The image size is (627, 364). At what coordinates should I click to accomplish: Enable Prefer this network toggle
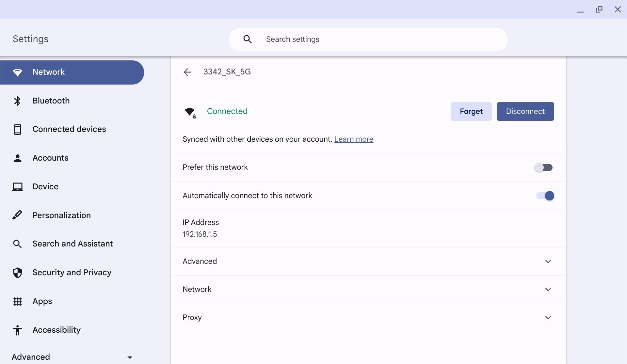pos(544,167)
